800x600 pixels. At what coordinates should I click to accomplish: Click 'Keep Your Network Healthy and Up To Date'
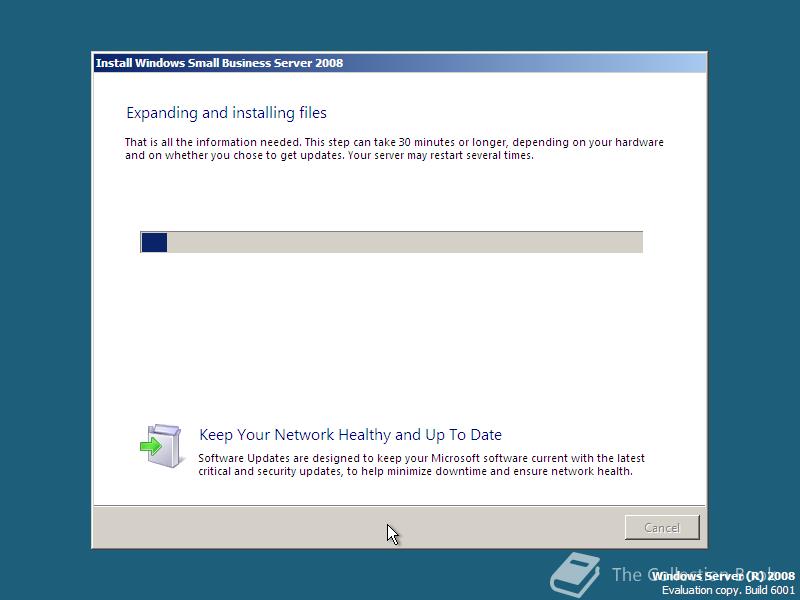(x=351, y=435)
